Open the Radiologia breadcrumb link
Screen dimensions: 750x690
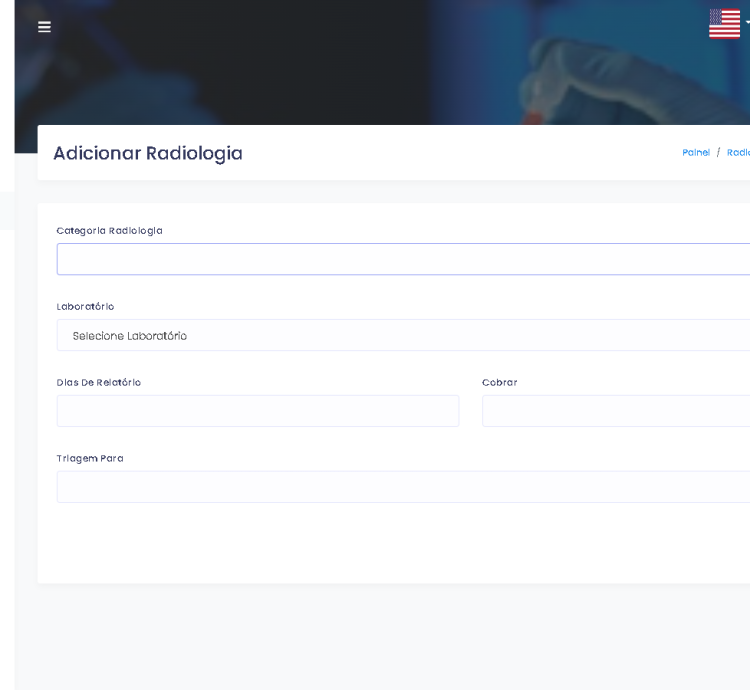[738, 153]
